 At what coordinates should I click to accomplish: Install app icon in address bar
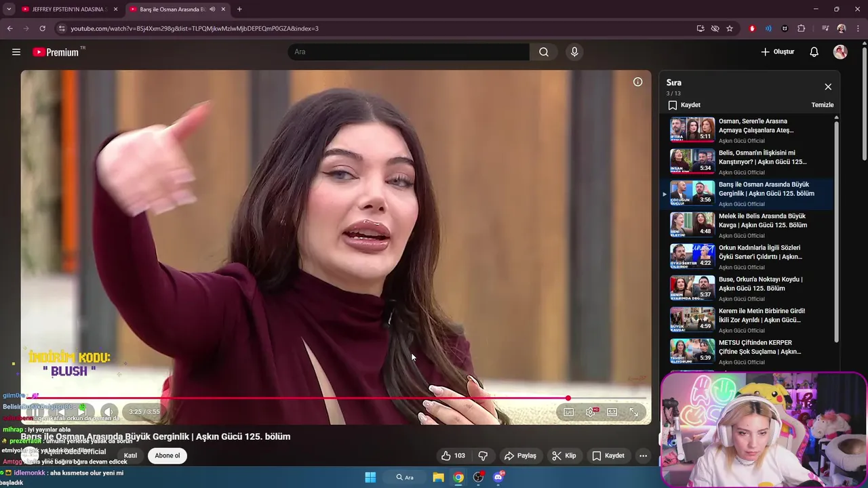pos(701,28)
